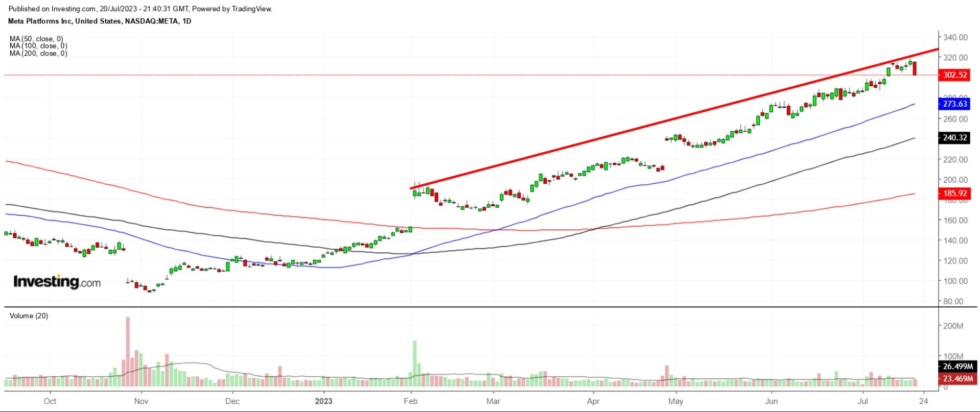Viewport: 980px width, 412px height.
Task: Click the Volume (20) indicator label
Action: (x=29, y=316)
